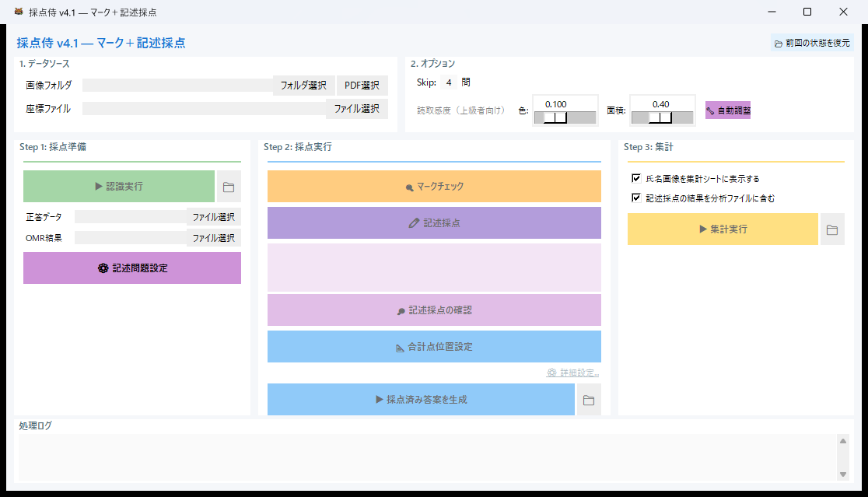Select the マークチェック magnifier button
Screen dimensions: 868x497
click(x=434, y=187)
